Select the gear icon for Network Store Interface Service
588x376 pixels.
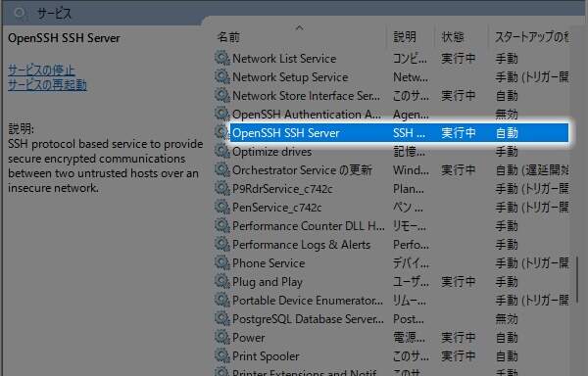222,96
